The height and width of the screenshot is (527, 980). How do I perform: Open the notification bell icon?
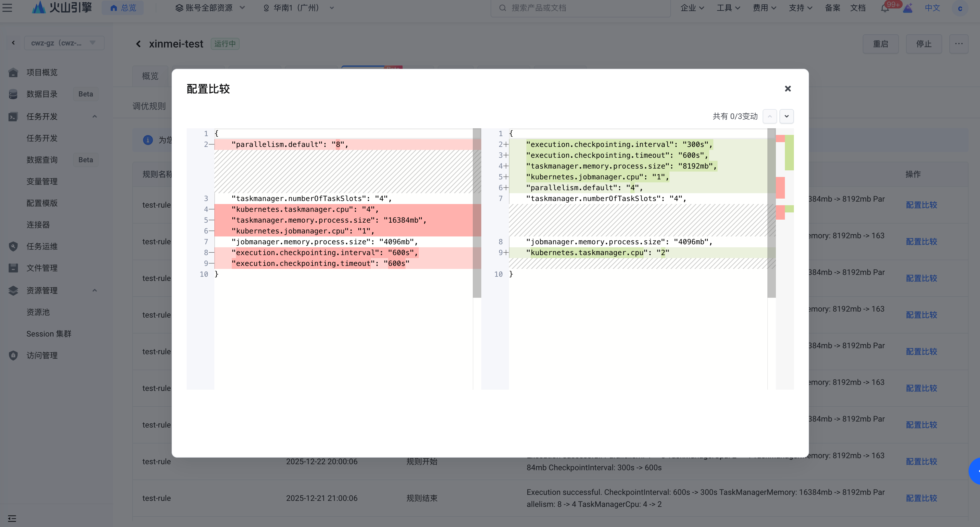click(884, 8)
